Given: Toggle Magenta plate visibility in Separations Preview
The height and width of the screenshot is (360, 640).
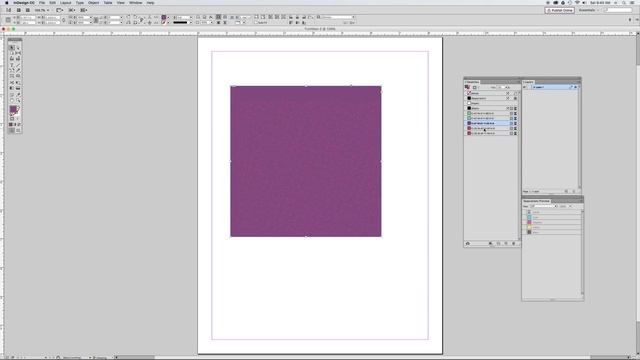Looking at the screenshot, I should point(525,222).
